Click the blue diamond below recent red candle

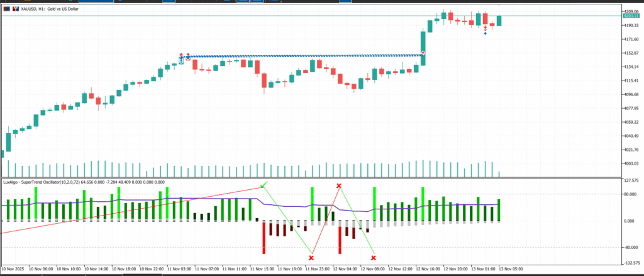pyautogui.click(x=485, y=33)
